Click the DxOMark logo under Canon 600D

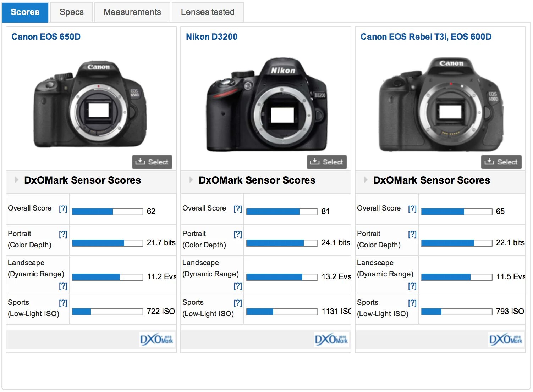tap(506, 340)
